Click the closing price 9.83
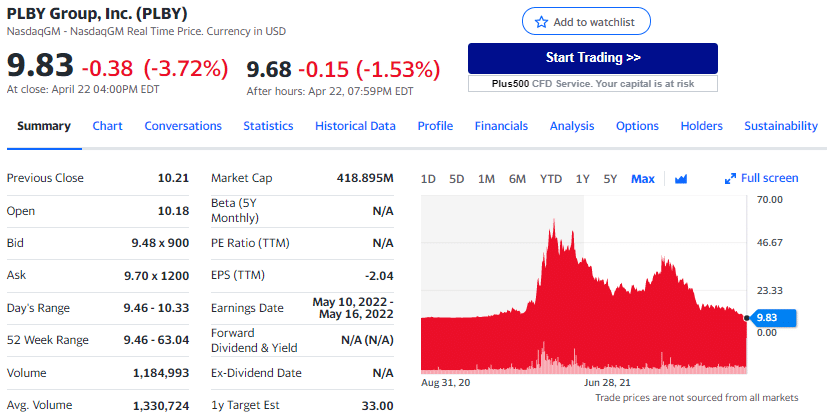Viewport: 827px width, 420px height. (x=40, y=65)
